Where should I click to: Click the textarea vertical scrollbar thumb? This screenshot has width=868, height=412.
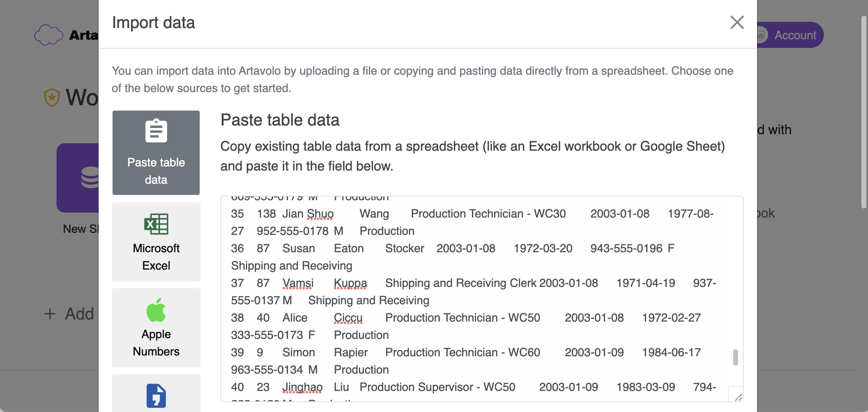(x=735, y=358)
